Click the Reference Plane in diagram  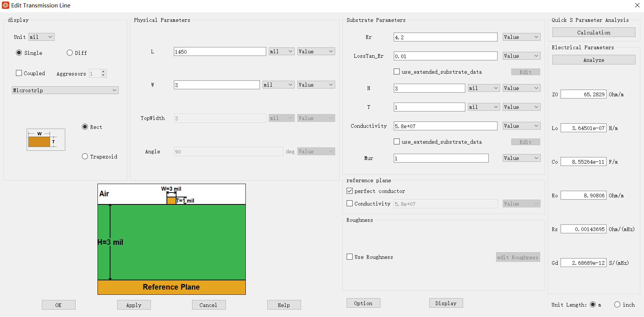[171, 287]
